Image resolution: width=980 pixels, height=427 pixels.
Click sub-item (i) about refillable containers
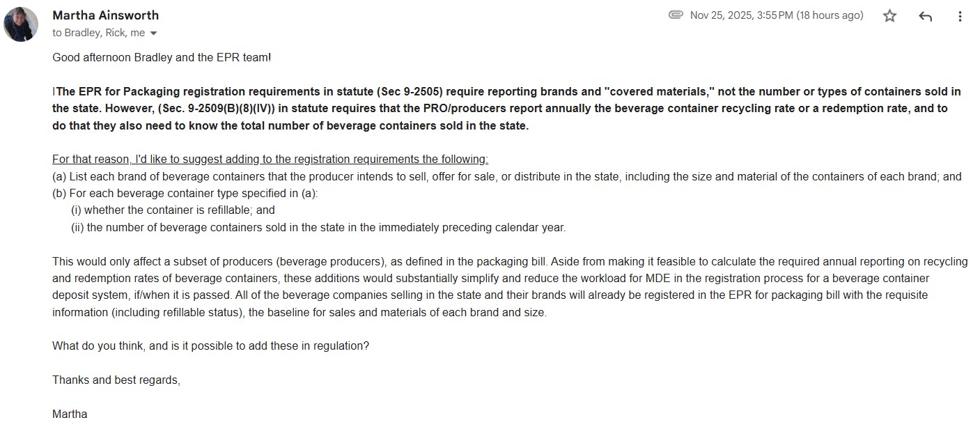click(x=173, y=210)
